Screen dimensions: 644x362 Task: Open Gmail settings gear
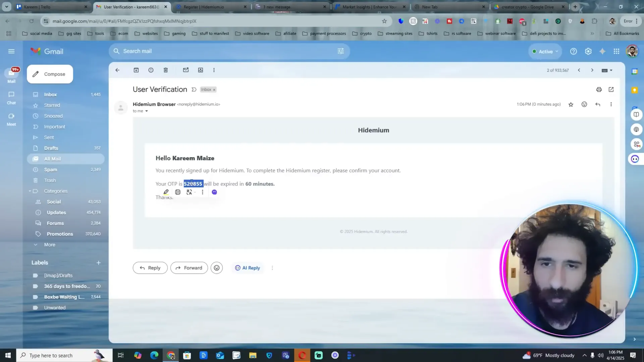(588, 51)
